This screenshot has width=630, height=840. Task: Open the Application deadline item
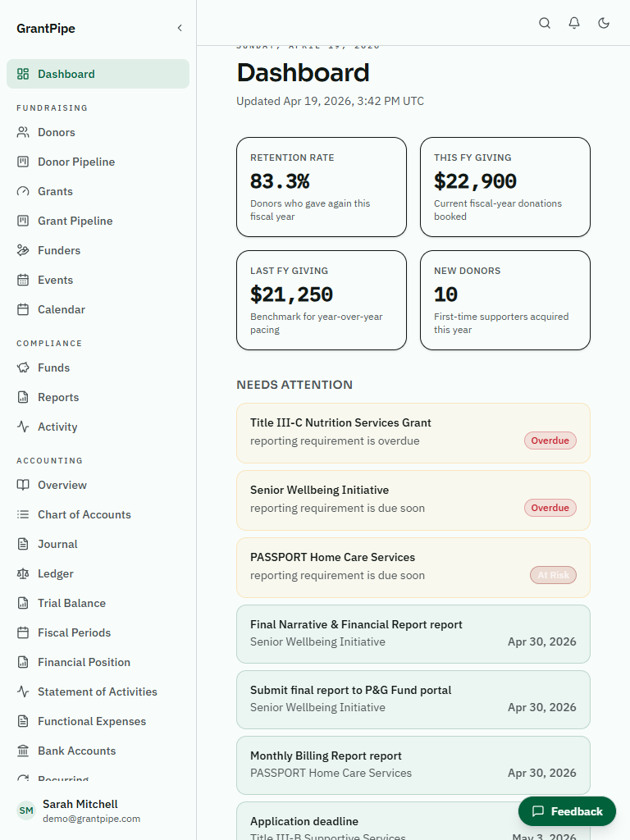[x=413, y=820]
